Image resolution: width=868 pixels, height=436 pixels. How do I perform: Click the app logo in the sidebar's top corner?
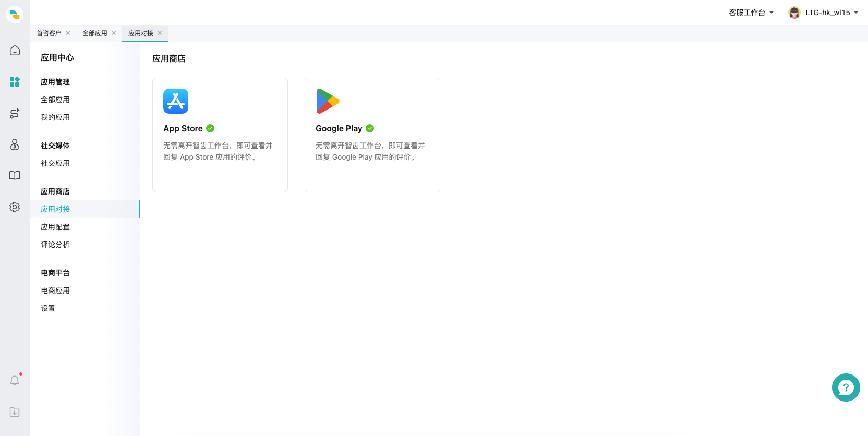(15, 14)
